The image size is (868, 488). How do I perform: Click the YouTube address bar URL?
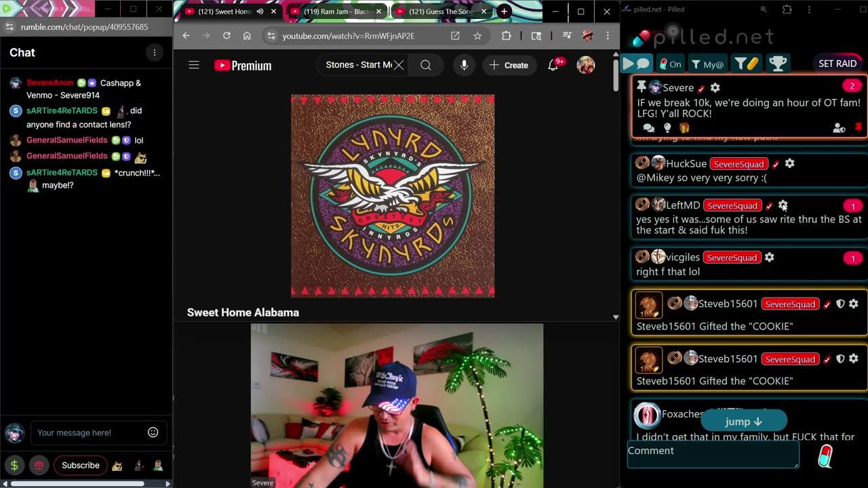coord(349,36)
